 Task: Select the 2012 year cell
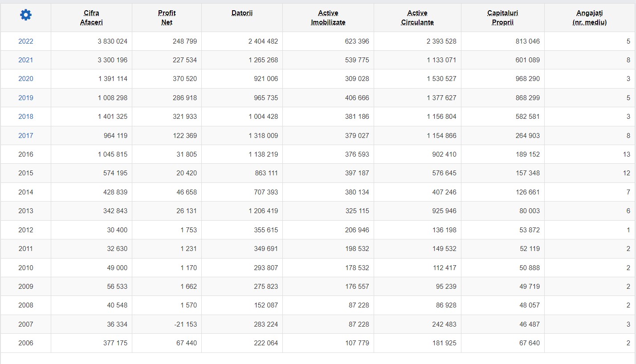26,230
